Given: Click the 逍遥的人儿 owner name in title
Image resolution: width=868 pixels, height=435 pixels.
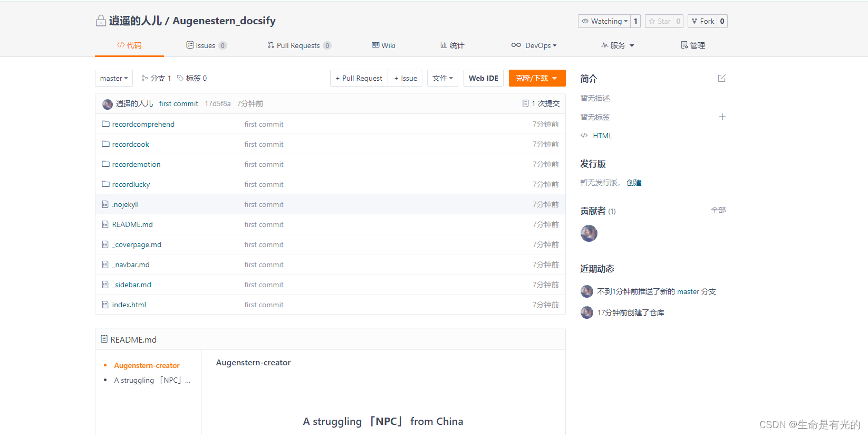Looking at the screenshot, I should click(136, 21).
